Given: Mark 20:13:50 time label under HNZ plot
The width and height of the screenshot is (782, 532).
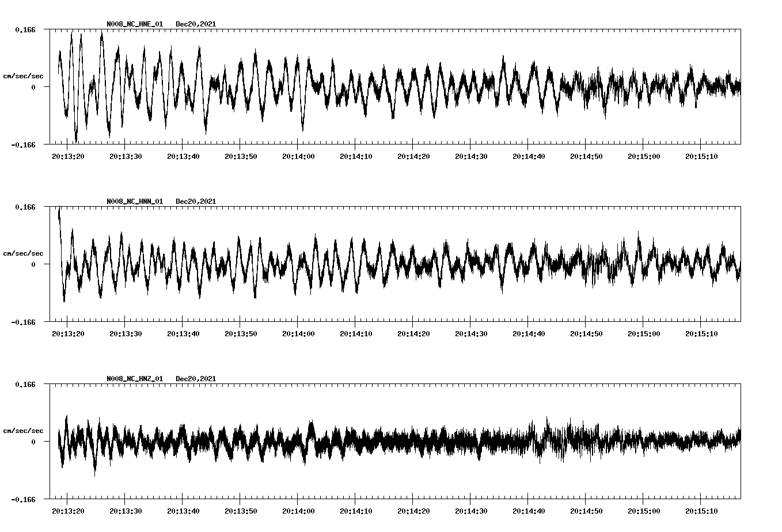Looking at the screenshot, I should click(241, 511).
